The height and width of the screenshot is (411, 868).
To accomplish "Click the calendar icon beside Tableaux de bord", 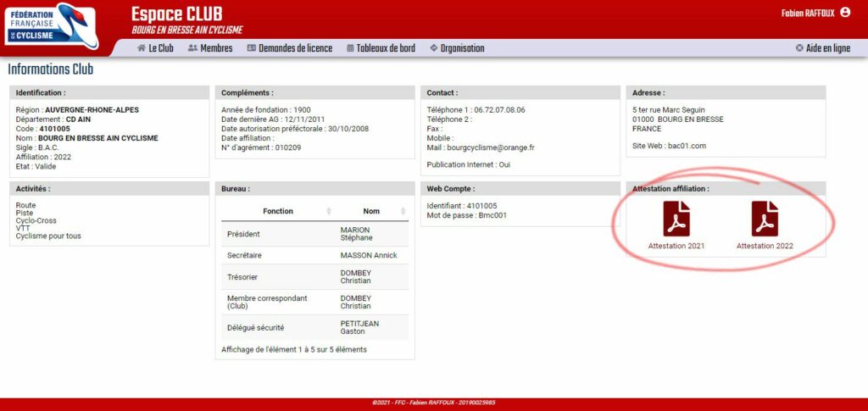I will [x=350, y=48].
